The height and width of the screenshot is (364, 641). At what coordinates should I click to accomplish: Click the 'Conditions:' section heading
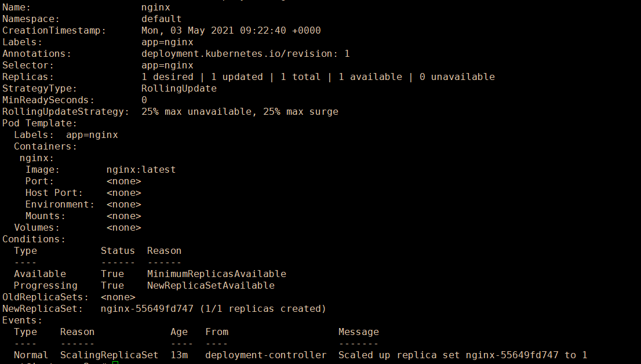click(34, 239)
